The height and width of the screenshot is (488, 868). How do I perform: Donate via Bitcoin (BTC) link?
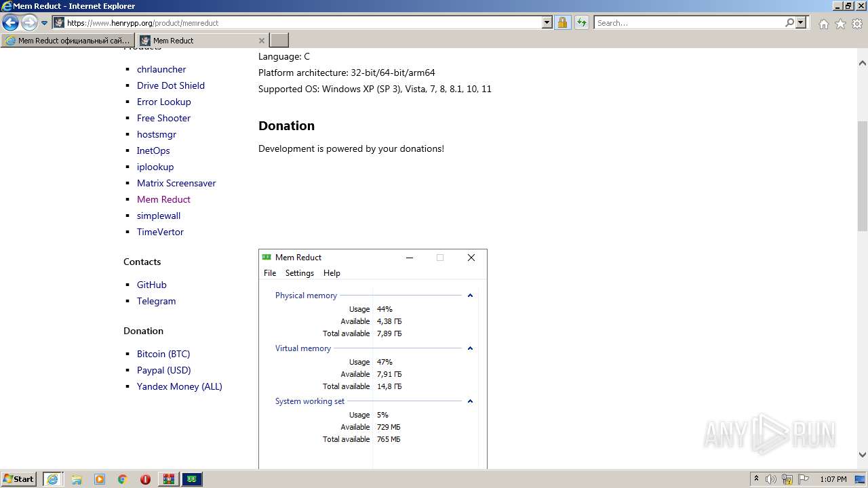[x=163, y=354]
